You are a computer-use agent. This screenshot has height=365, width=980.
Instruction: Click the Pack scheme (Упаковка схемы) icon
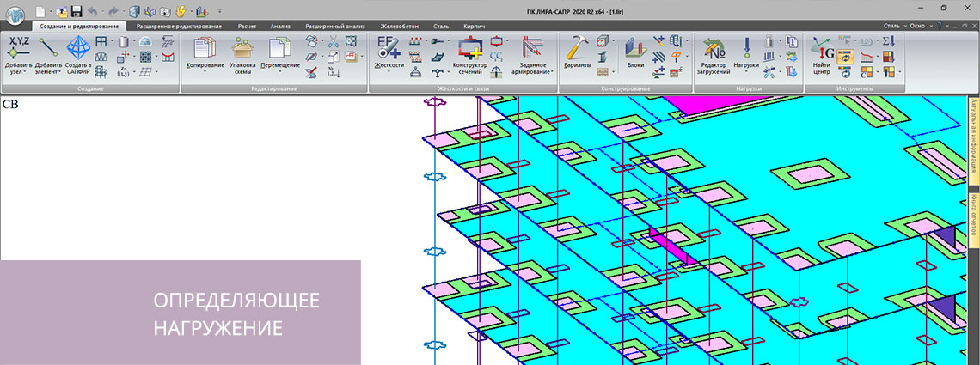(x=243, y=53)
